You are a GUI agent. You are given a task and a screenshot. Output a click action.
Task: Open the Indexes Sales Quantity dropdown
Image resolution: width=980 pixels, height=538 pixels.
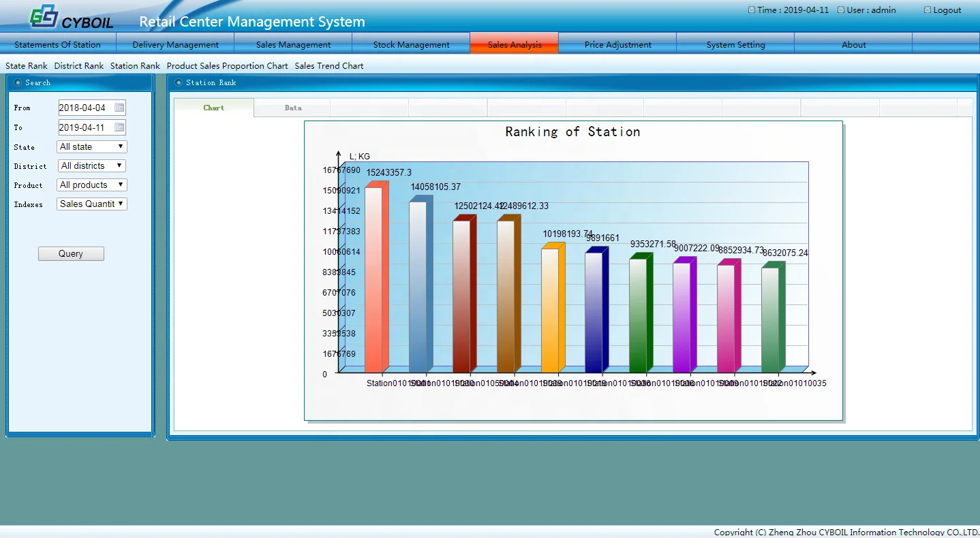92,204
